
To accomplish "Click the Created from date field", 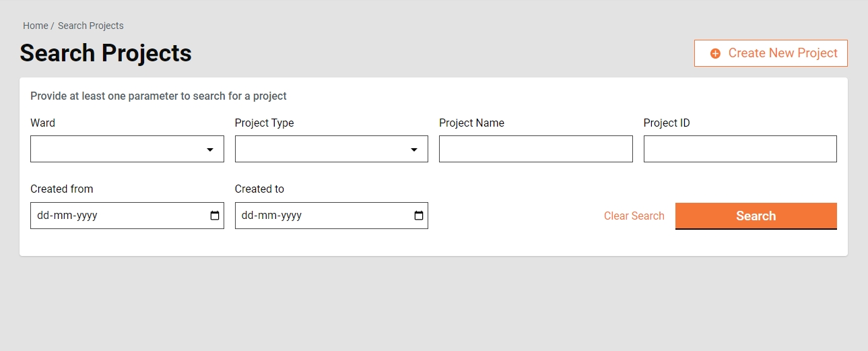I will [x=114, y=216].
